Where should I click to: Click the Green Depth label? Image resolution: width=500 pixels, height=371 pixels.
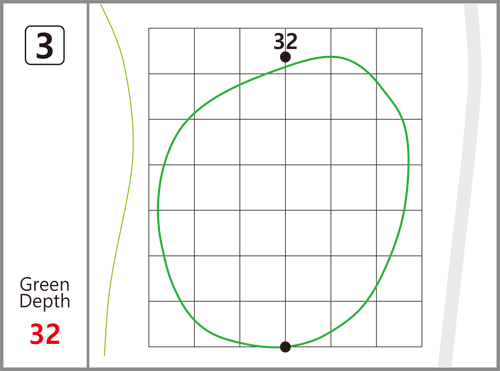tap(45, 293)
